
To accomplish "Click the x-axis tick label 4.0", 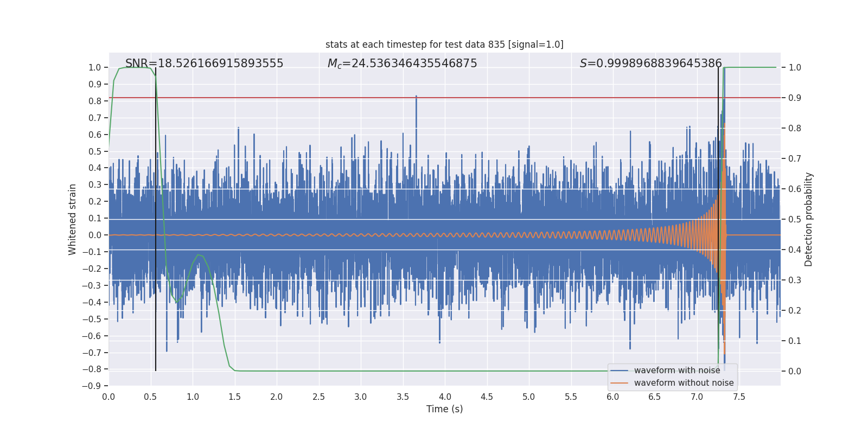I will (x=445, y=397).
